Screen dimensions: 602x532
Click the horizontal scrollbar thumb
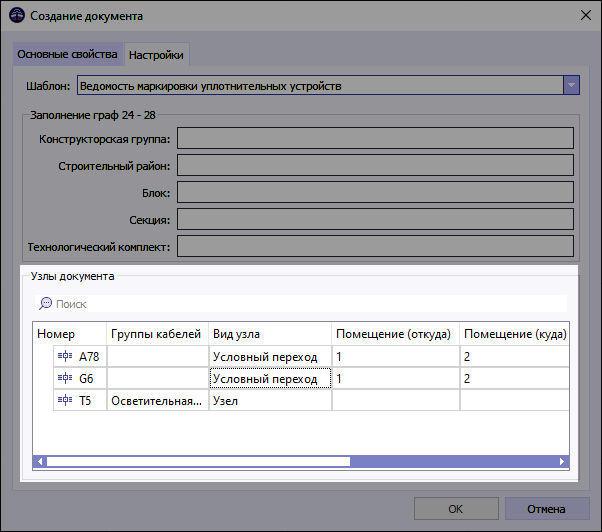tap(198, 461)
